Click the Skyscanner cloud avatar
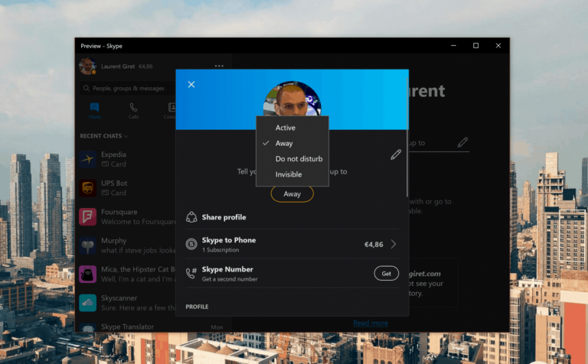Image resolution: width=588 pixels, height=364 pixels. 87,303
